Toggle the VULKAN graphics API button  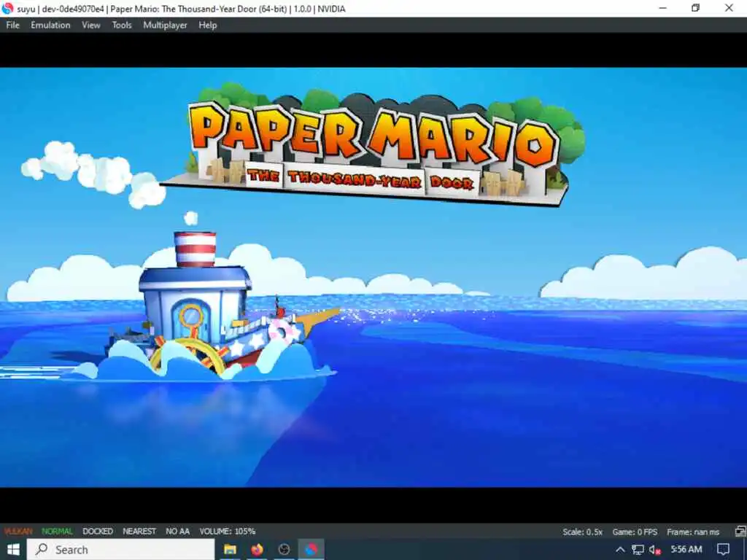tap(18, 532)
